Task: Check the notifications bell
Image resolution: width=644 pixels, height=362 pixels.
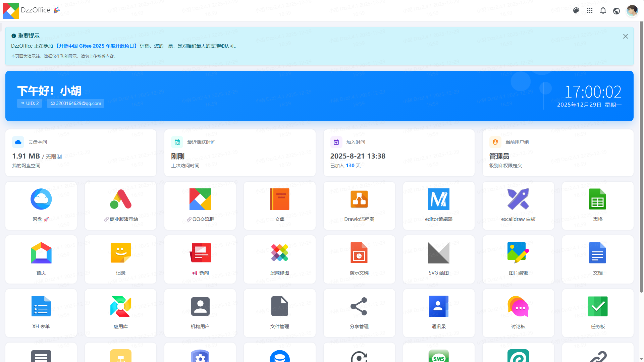Action: [x=603, y=11]
